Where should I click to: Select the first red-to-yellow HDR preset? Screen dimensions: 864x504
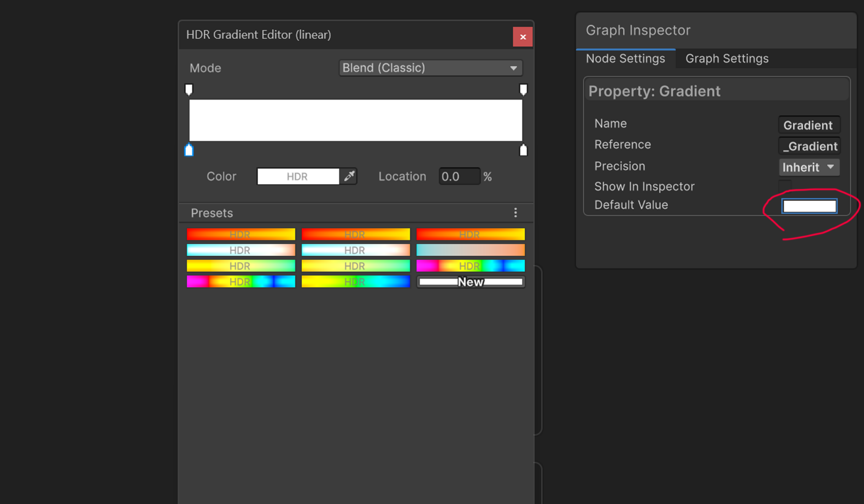(x=241, y=234)
